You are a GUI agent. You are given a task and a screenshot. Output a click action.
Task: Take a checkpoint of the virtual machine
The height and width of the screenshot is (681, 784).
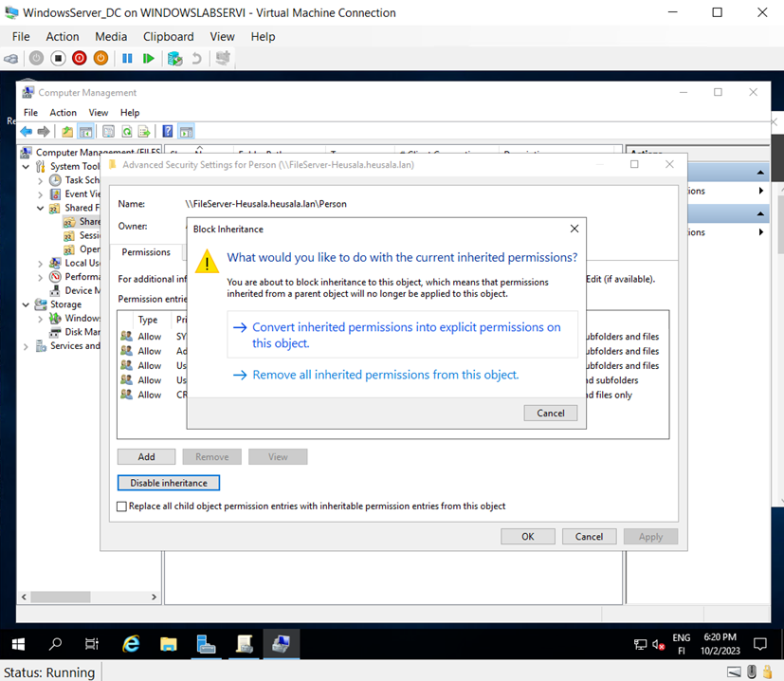[x=173, y=59]
